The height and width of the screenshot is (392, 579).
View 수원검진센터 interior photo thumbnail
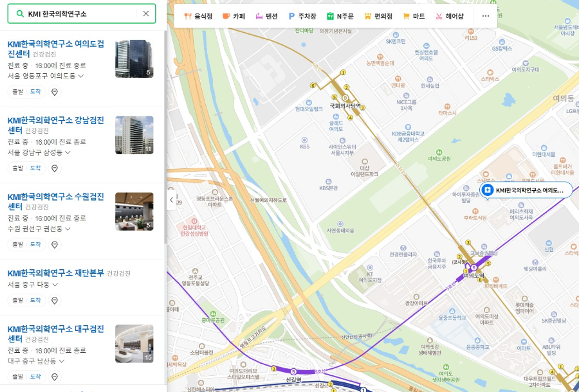click(134, 211)
